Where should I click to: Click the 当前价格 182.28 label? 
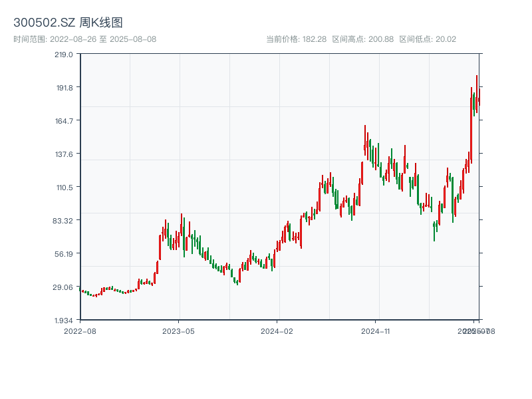coord(296,39)
